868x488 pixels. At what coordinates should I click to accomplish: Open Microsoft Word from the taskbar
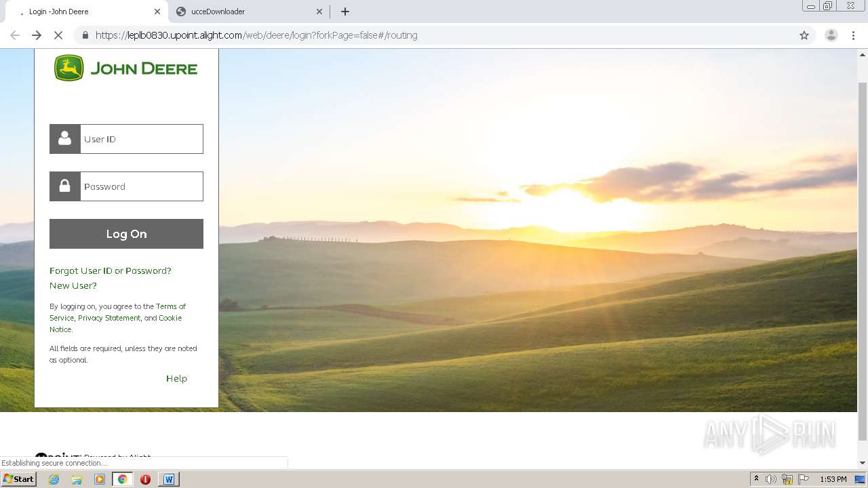(169, 479)
